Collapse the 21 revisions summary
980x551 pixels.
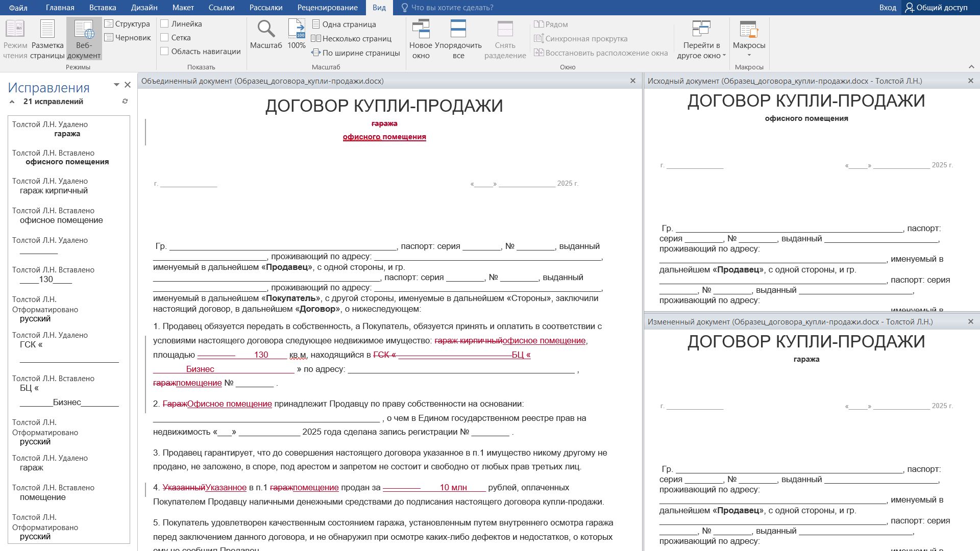(x=12, y=102)
